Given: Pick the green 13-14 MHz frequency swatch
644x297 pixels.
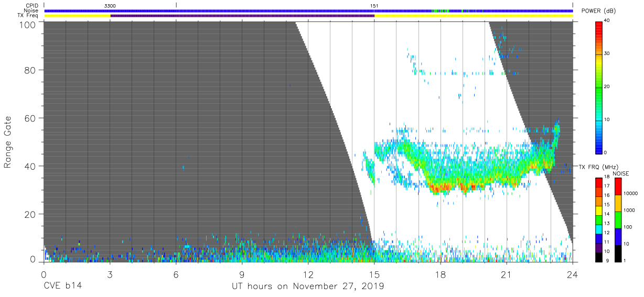Looking at the screenshot, I should pyautogui.click(x=599, y=219).
